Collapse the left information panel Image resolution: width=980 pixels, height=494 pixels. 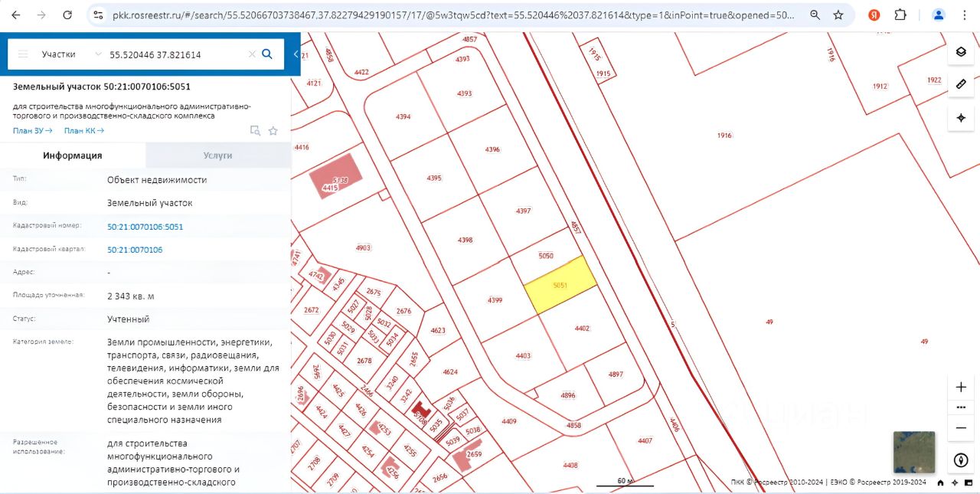(296, 54)
